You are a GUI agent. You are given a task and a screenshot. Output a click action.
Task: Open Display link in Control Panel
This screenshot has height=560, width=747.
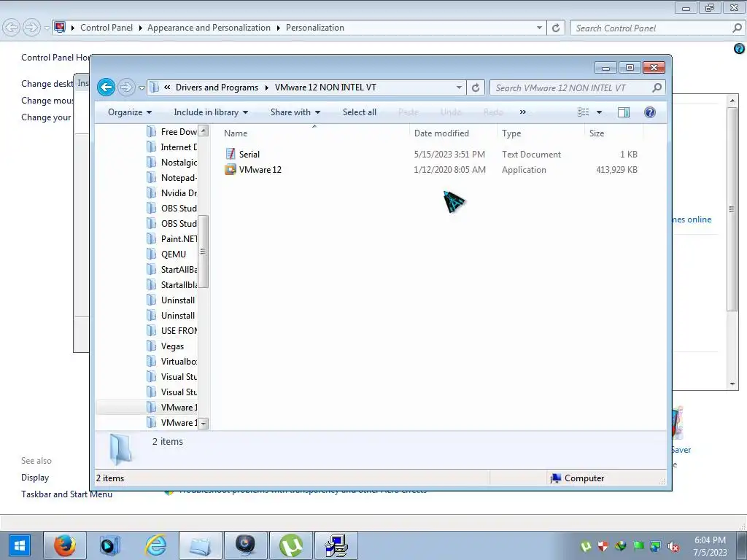pos(35,478)
